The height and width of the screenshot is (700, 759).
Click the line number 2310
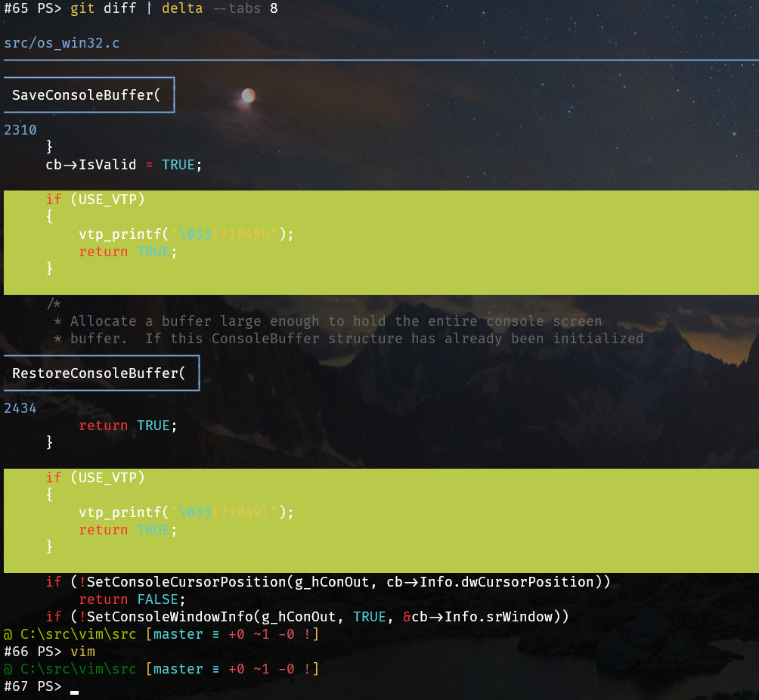20,130
